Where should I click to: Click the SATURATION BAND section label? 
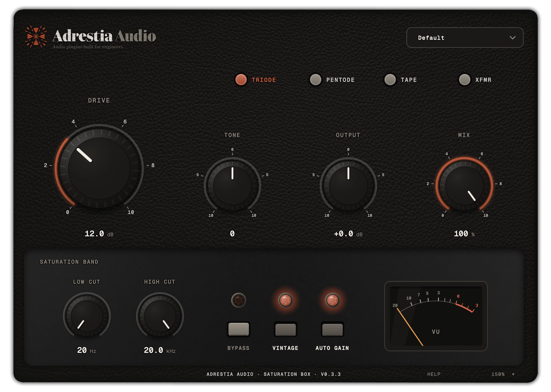click(69, 262)
